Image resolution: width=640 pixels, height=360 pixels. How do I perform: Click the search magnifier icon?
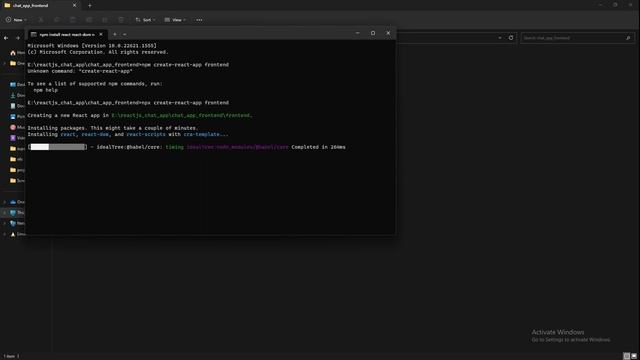(x=628, y=38)
